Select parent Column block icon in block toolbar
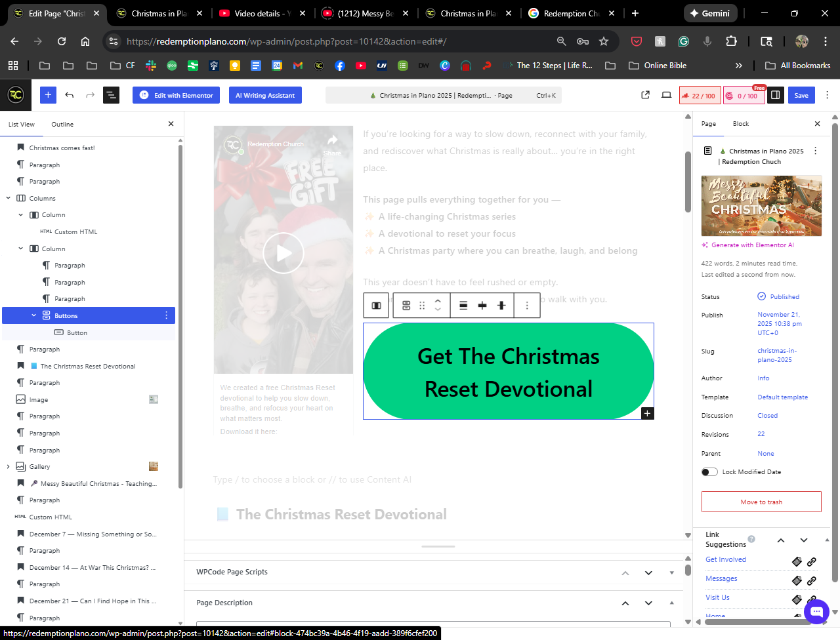This screenshot has width=840, height=640. click(377, 306)
